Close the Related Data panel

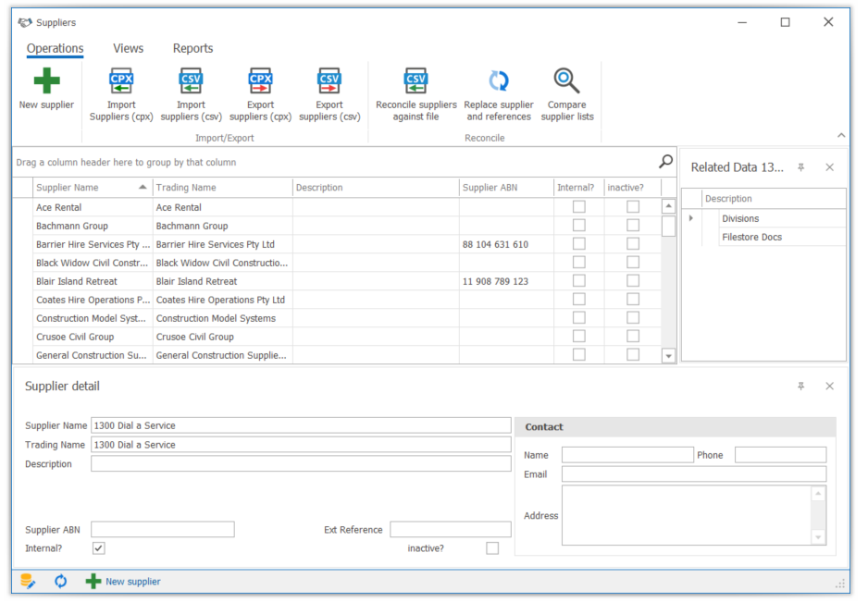(x=829, y=167)
